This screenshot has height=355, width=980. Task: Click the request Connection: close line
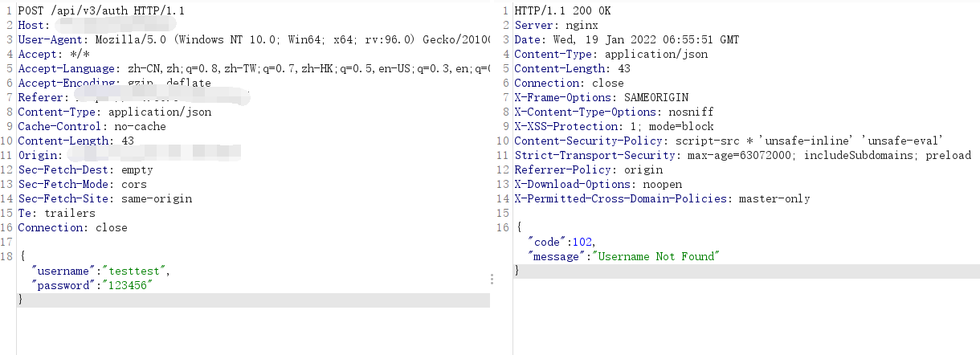(73, 228)
